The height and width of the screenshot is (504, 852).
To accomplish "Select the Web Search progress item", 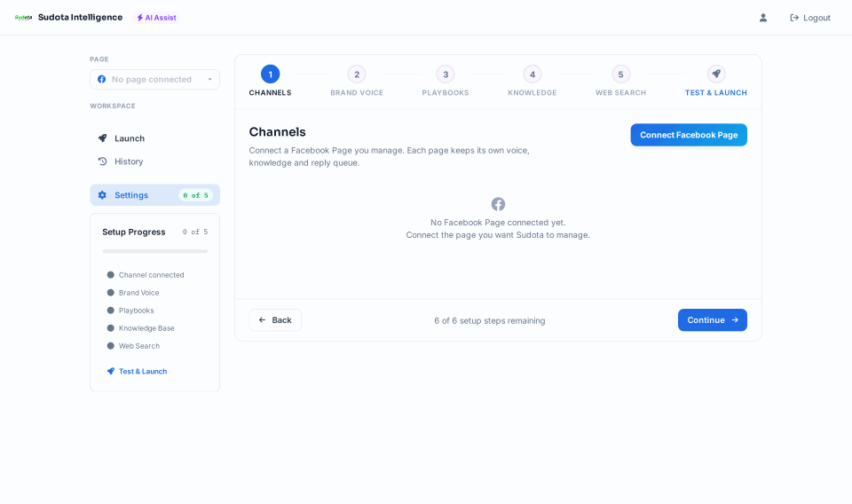I will click(x=134, y=346).
